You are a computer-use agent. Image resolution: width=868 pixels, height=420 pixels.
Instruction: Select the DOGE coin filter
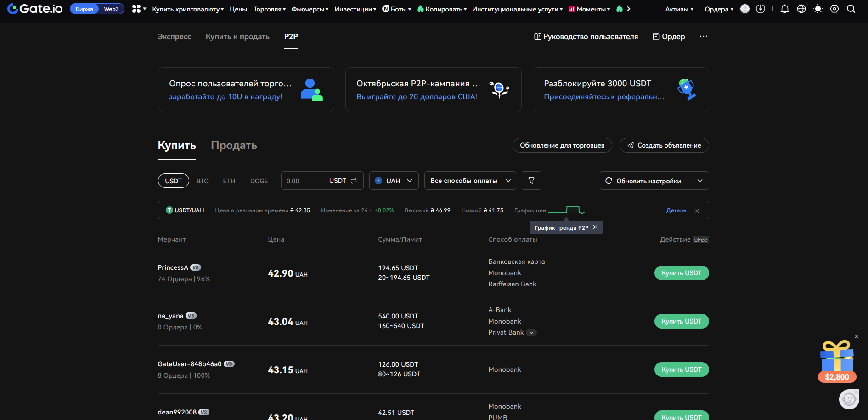259,181
